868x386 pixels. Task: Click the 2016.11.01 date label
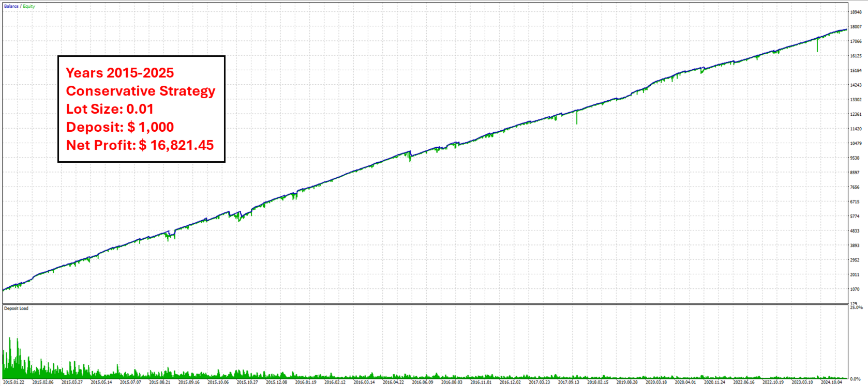coord(481,382)
